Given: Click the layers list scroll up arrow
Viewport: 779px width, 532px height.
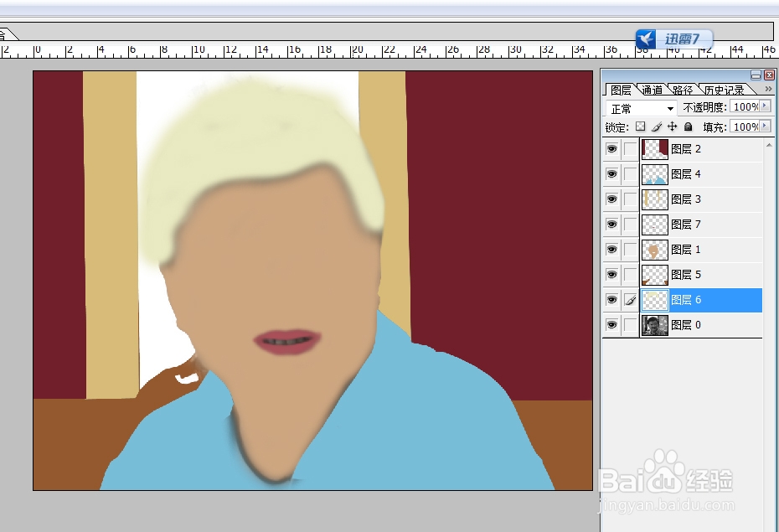Looking at the screenshot, I should (770, 146).
